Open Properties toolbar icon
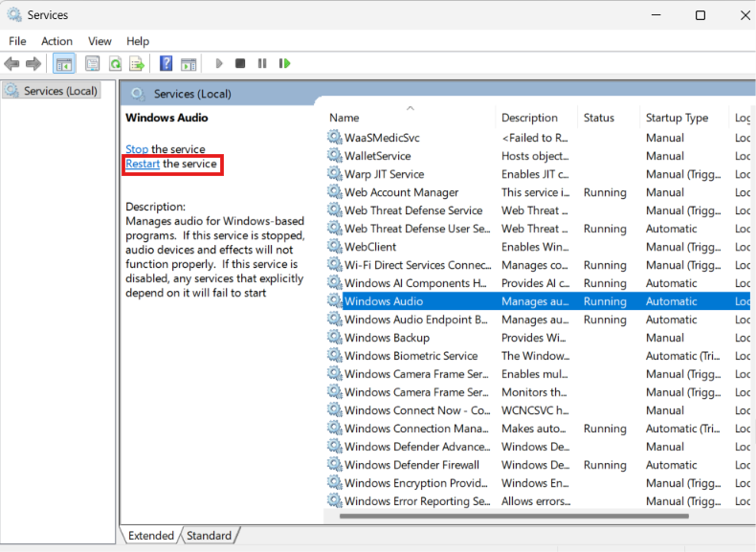 [92, 64]
